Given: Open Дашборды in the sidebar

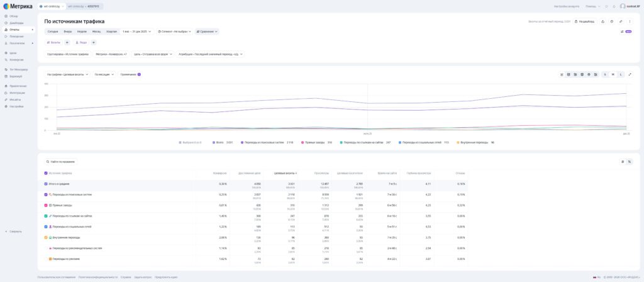Looking at the screenshot, I should [x=16, y=23].
